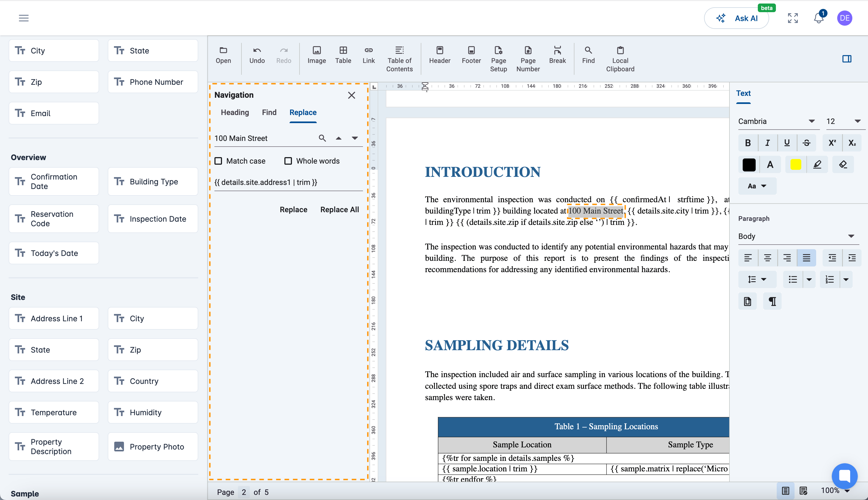Expand numbered list style arrow

point(846,279)
